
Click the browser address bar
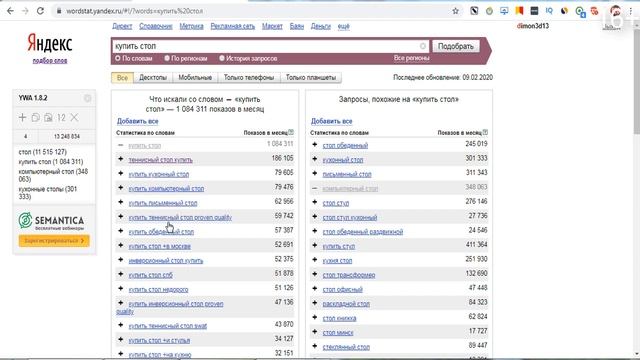point(253,11)
